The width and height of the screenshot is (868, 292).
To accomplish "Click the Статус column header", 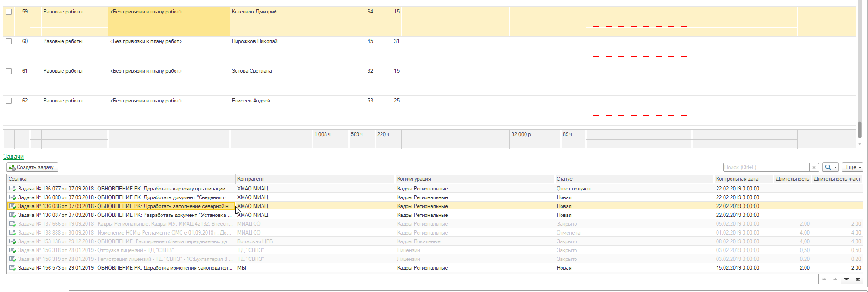I will coord(564,179).
